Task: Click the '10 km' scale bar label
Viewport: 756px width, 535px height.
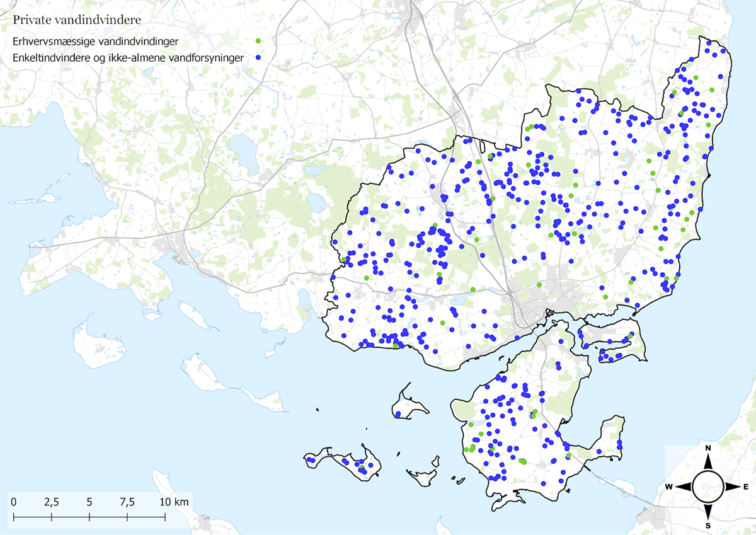Action: coord(173,502)
